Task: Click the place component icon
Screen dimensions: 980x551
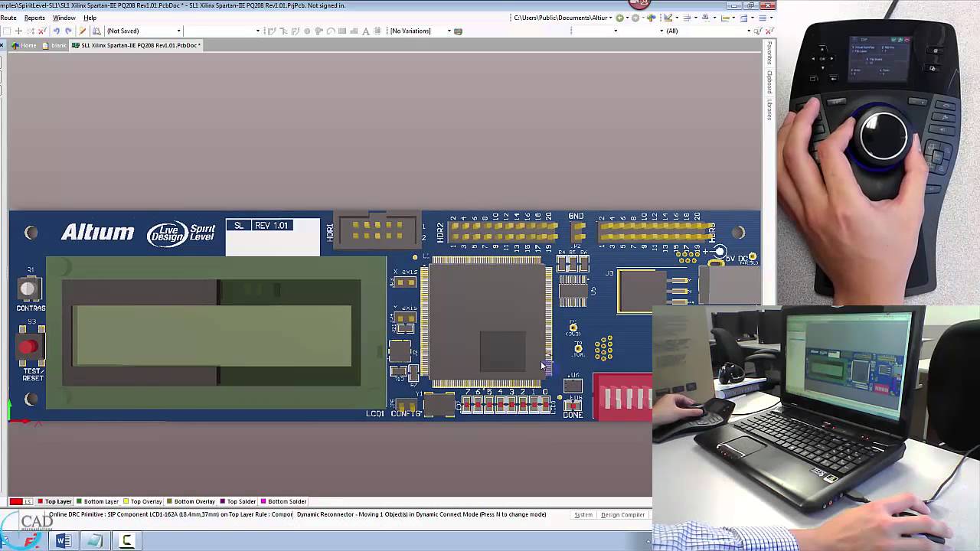Action: point(377,31)
